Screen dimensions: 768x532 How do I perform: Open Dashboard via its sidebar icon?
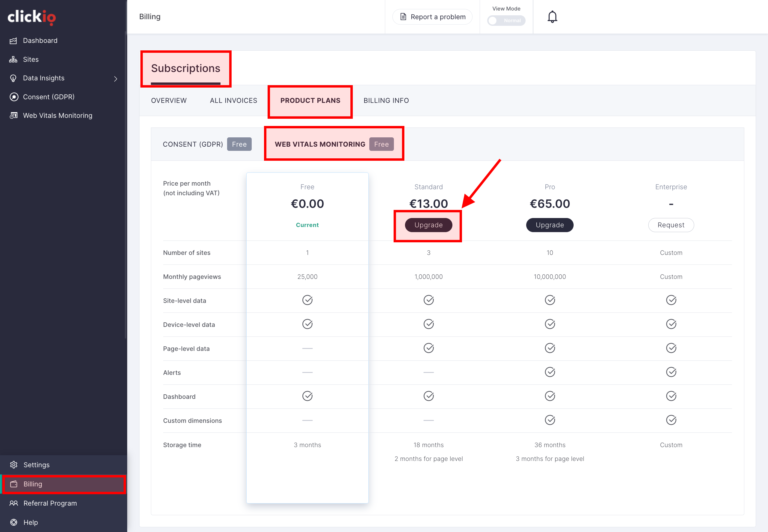pyautogui.click(x=13, y=41)
